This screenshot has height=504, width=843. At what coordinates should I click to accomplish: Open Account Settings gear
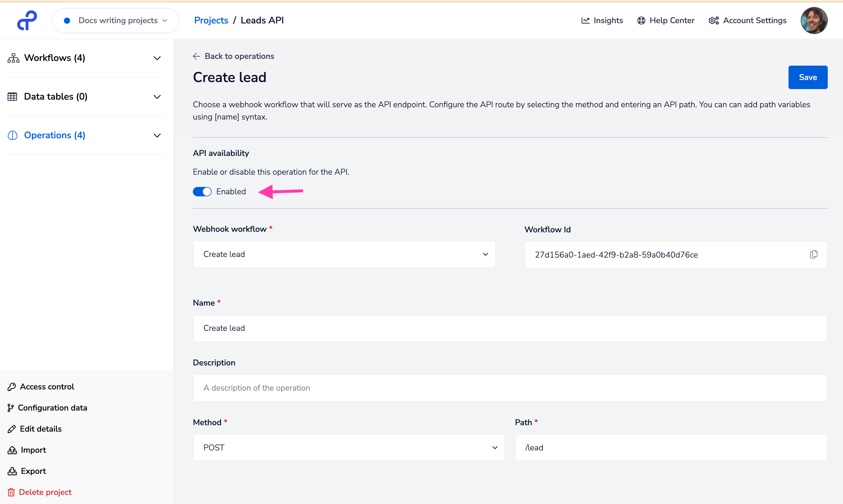click(714, 21)
